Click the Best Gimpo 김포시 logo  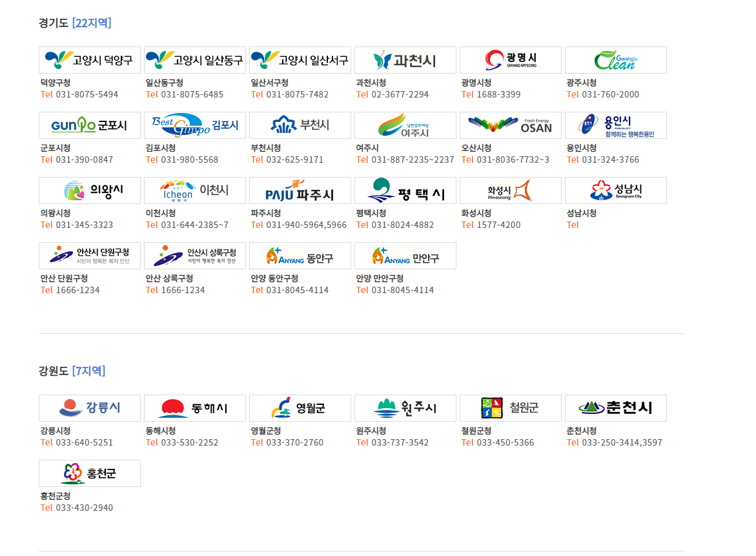(195, 125)
